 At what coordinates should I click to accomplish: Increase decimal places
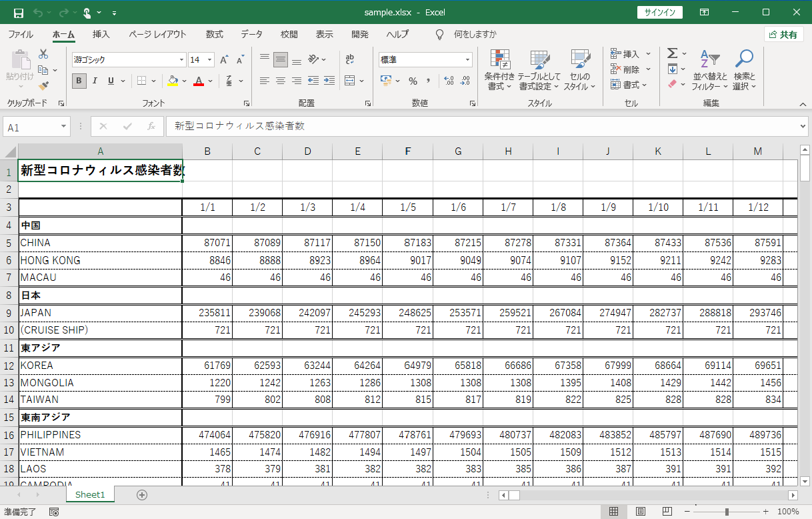[449, 81]
